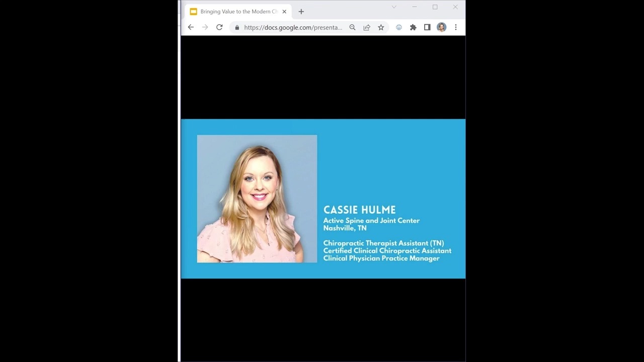The height and width of the screenshot is (362, 644).
Task: Close the Google Slides tab
Action: [x=284, y=12]
